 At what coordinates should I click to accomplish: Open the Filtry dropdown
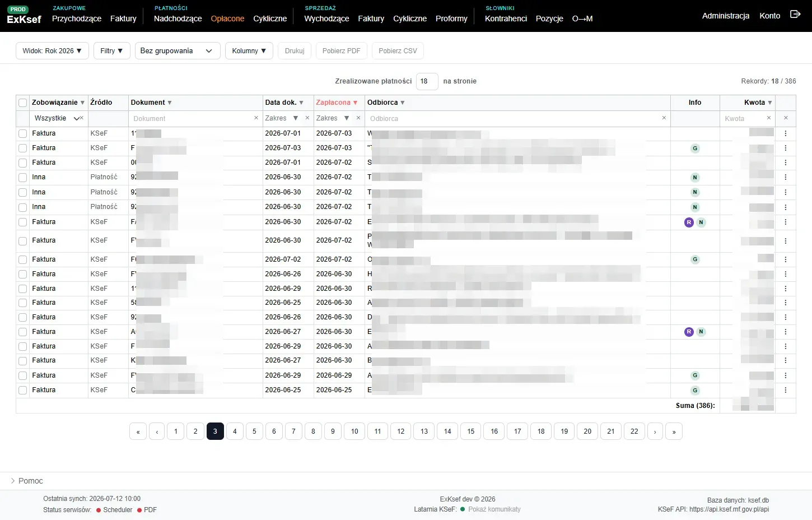111,50
